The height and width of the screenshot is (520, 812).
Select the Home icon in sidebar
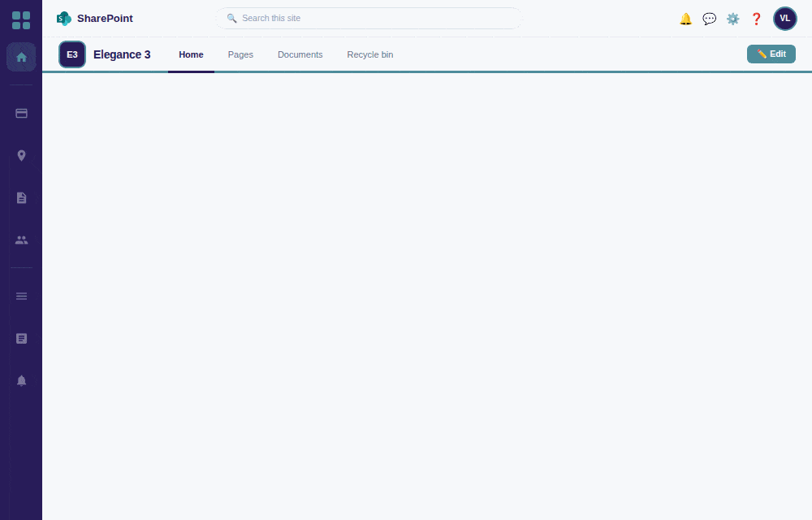pyautogui.click(x=21, y=57)
